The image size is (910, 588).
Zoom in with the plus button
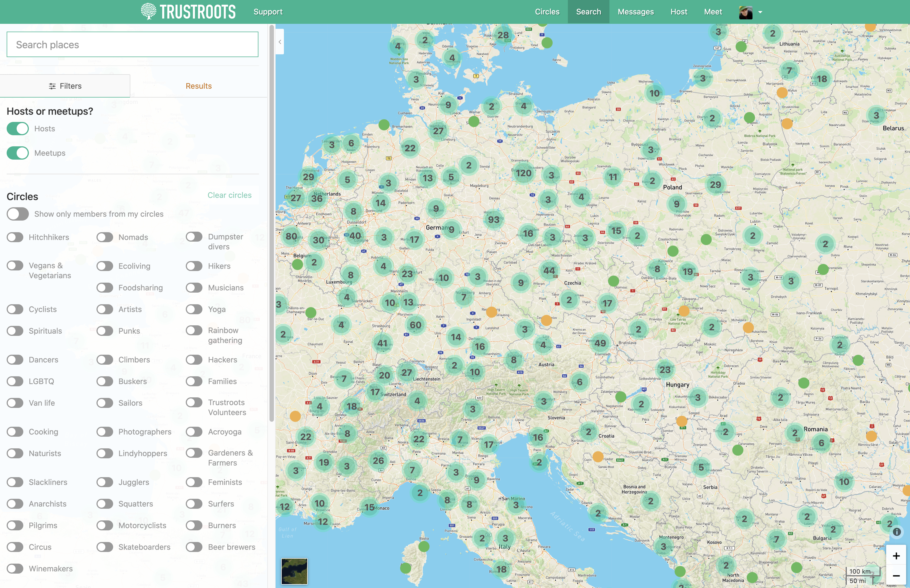tap(896, 556)
